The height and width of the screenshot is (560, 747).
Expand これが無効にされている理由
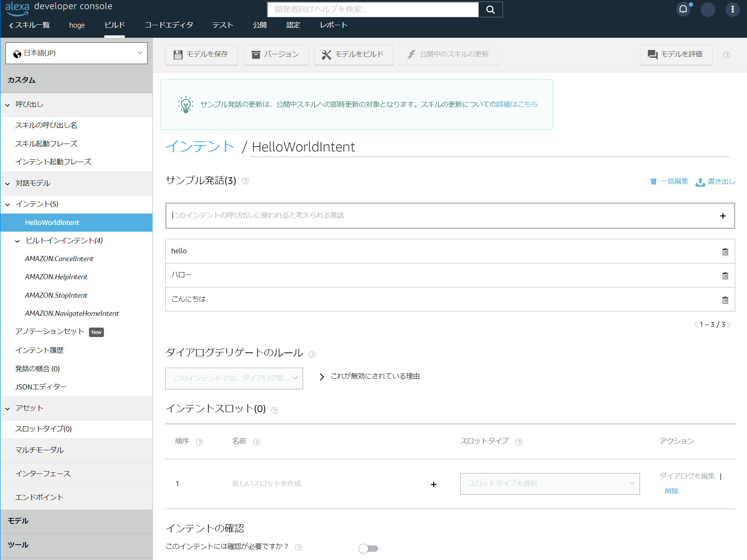click(x=370, y=376)
